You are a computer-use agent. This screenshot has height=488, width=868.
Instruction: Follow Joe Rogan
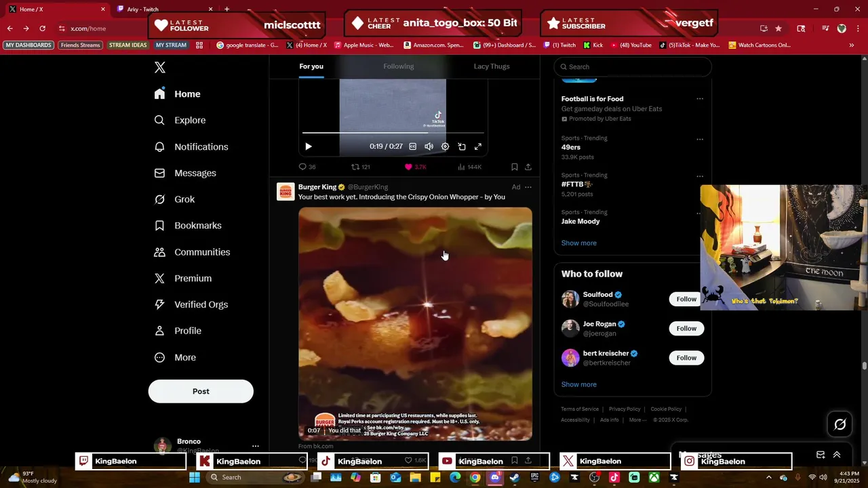(686, 329)
